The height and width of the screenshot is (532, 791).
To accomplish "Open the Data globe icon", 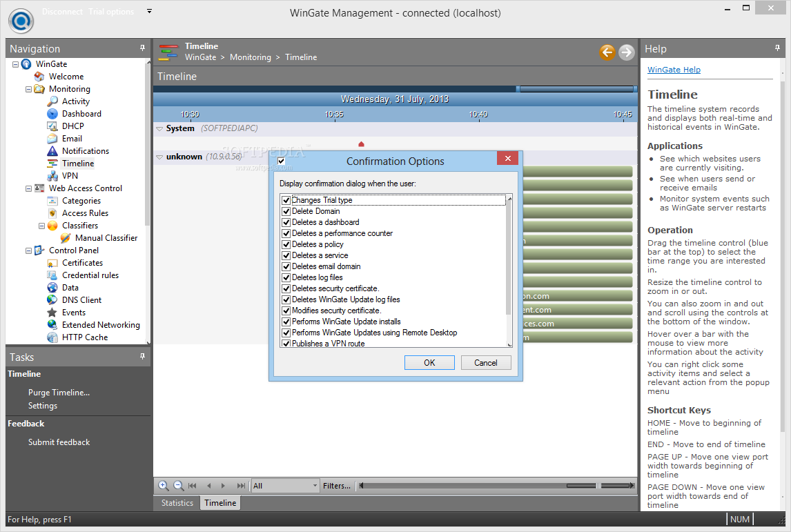I will click(52, 288).
